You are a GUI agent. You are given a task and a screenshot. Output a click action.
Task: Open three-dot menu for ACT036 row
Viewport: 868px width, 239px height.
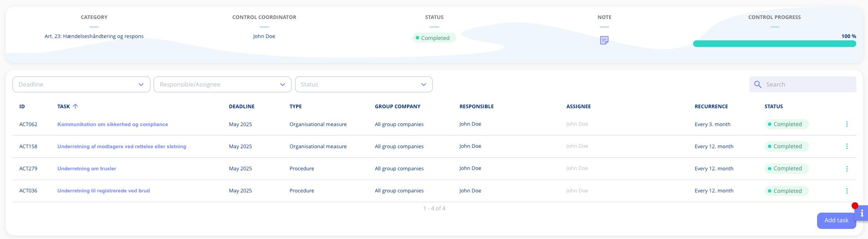tap(847, 191)
